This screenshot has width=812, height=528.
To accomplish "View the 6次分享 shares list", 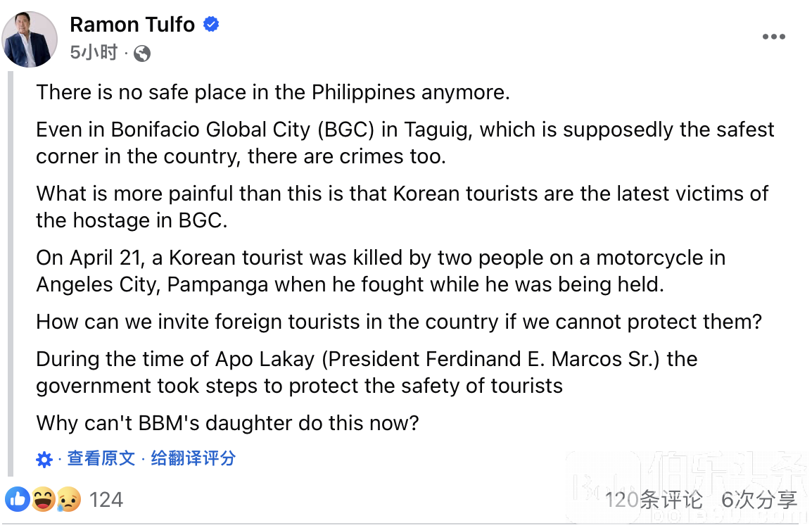I will click(759, 500).
